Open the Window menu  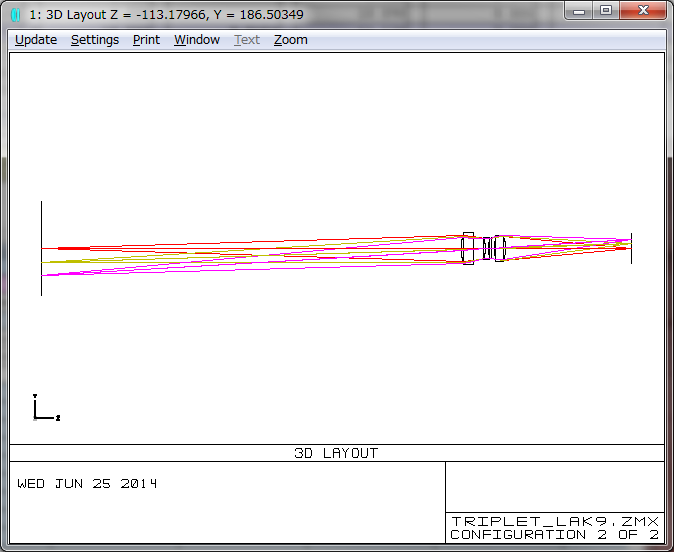coord(197,40)
